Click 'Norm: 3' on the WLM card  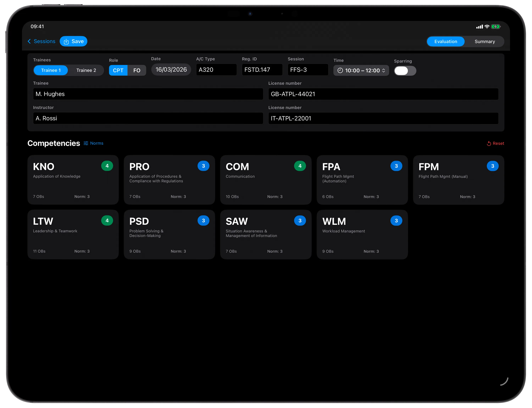click(x=371, y=251)
